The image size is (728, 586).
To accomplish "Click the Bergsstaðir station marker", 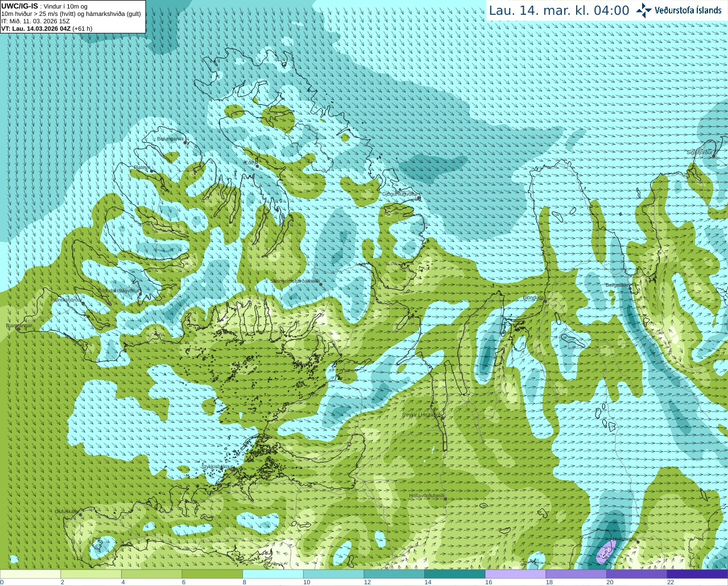I will tap(630, 288).
